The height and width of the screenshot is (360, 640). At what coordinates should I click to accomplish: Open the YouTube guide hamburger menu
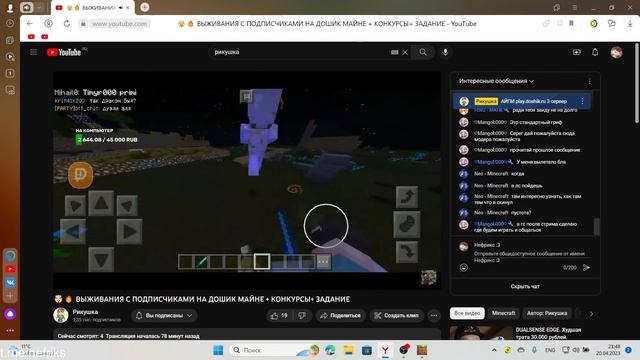tap(33, 52)
